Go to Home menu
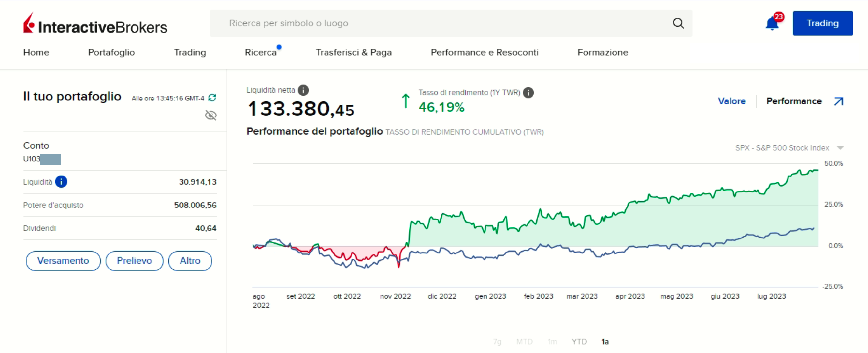Image resolution: width=868 pixels, height=353 pixels. click(36, 52)
